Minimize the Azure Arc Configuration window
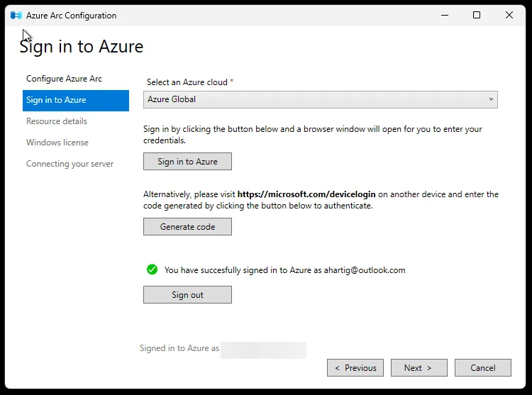The height and width of the screenshot is (395, 532). pos(445,16)
